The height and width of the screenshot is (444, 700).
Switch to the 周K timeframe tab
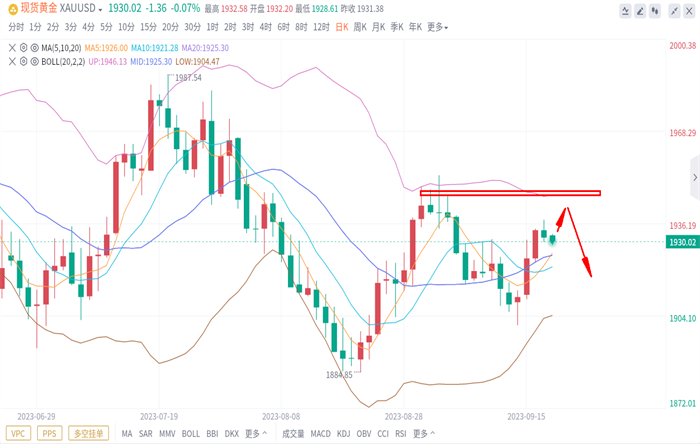(360, 27)
